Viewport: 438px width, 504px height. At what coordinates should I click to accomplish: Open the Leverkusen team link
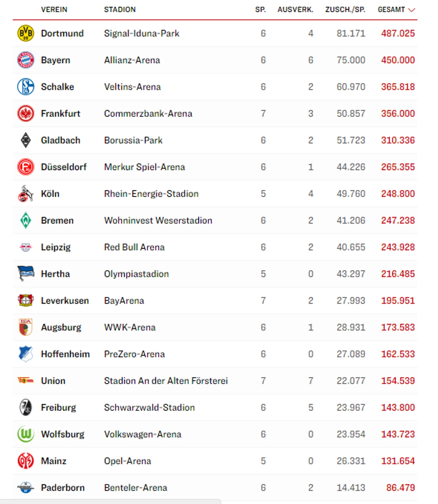(65, 301)
